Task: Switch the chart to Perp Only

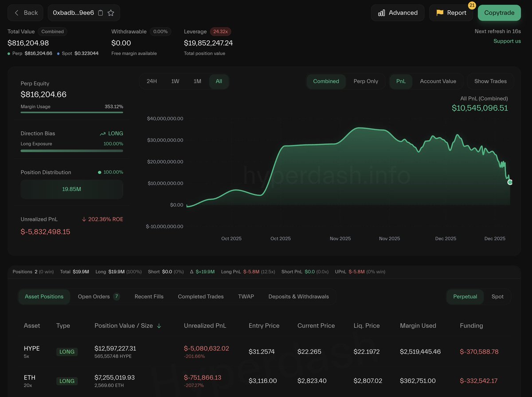Action: tap(366, 81)
